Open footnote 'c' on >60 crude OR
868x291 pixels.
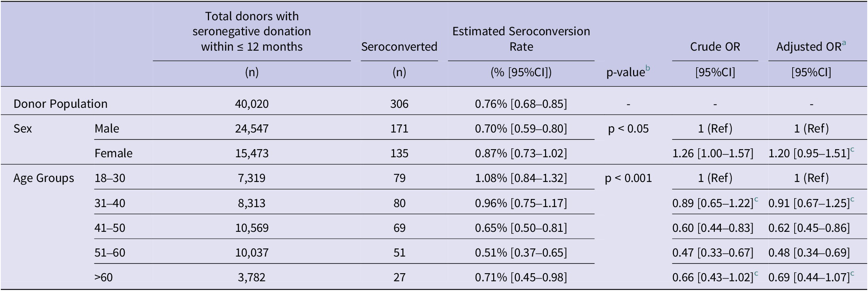[x=756, y=274]
